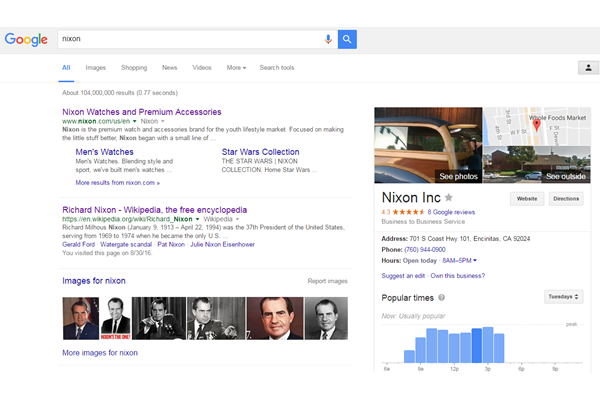
Task: Click More images for nixon
Action: (x=100, y=353)
